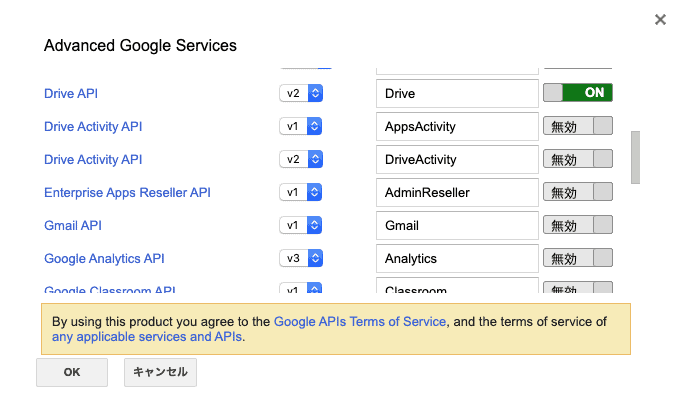The height and width of the screenshot is (407, 679).
Task: Click the Drive identifier text field
Action: click(x=457, y=93)
